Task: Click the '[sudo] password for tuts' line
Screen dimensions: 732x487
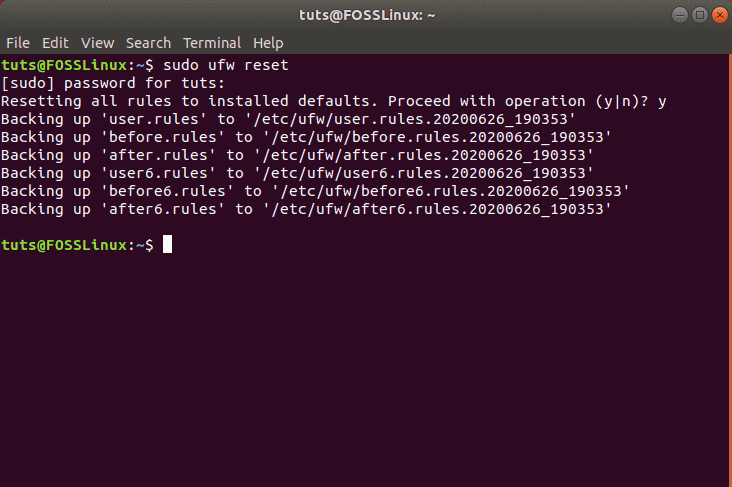Action: coord(113,83)
